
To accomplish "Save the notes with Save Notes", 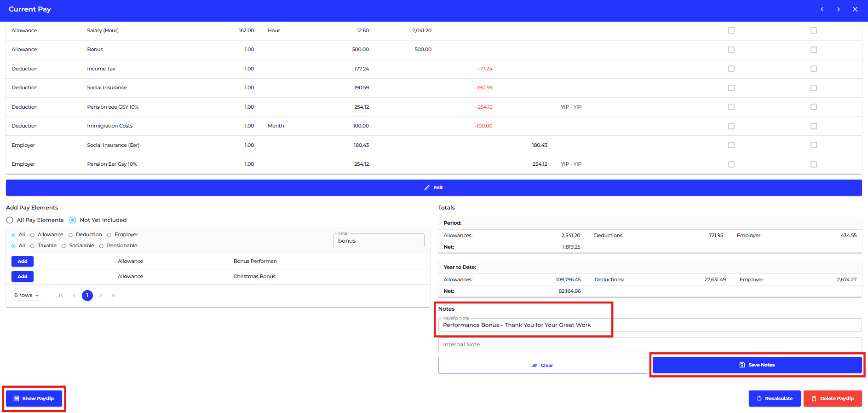I will (757, 365).
